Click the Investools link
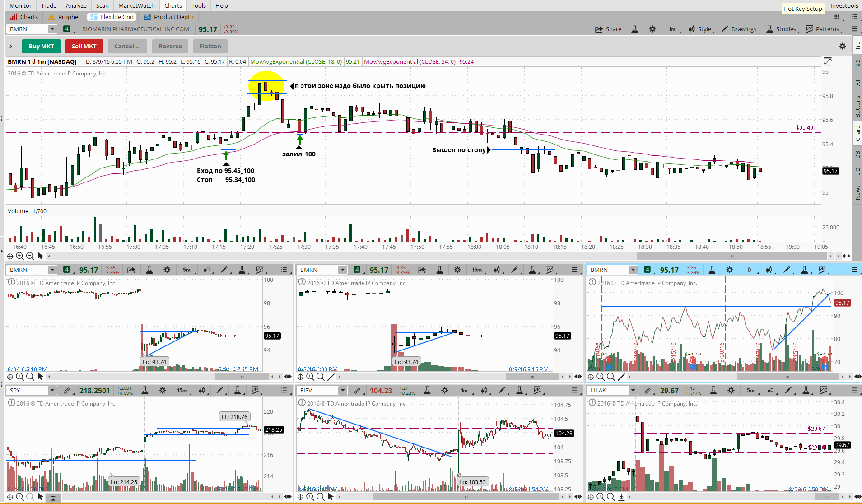 point(844,5)
